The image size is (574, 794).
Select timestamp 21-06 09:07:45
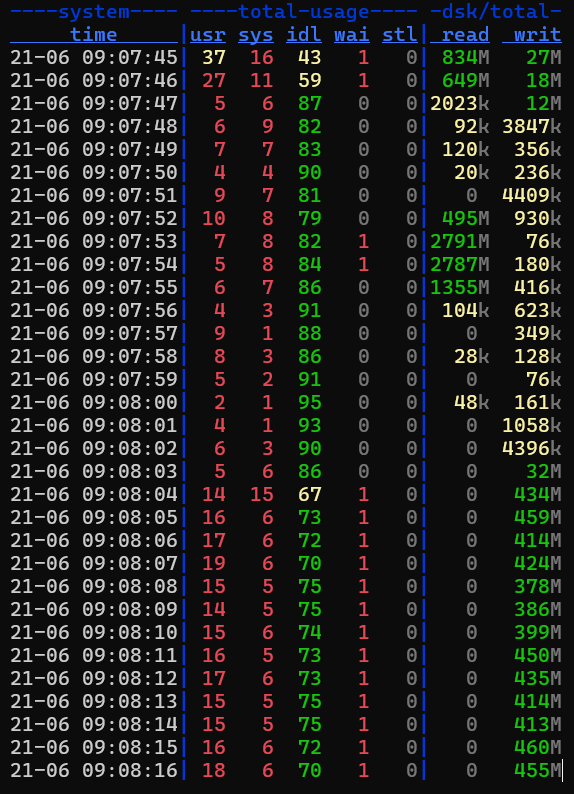tap(94, 57)
